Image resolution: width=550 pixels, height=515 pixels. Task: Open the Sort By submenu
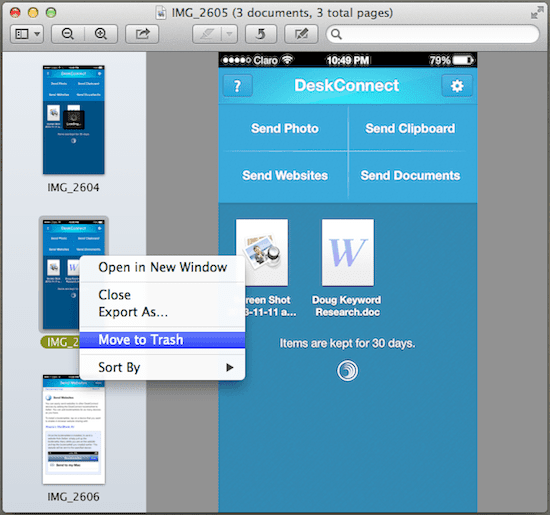[x=162, y=367]
